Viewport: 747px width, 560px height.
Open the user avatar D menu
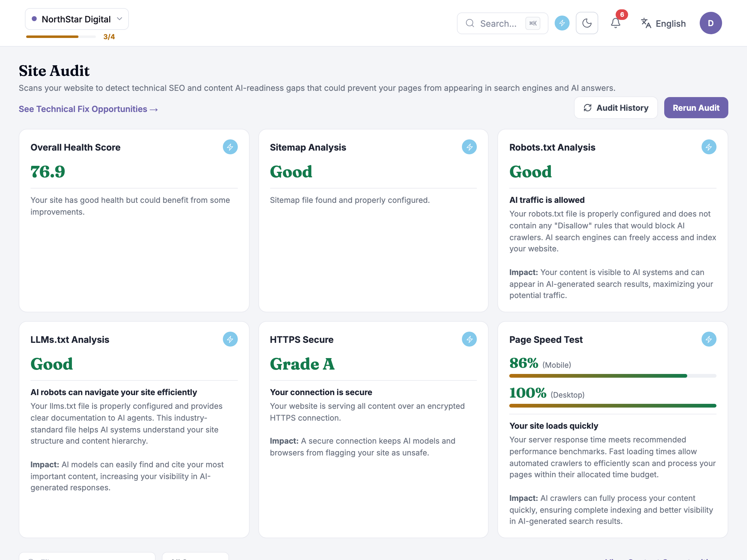711,23
